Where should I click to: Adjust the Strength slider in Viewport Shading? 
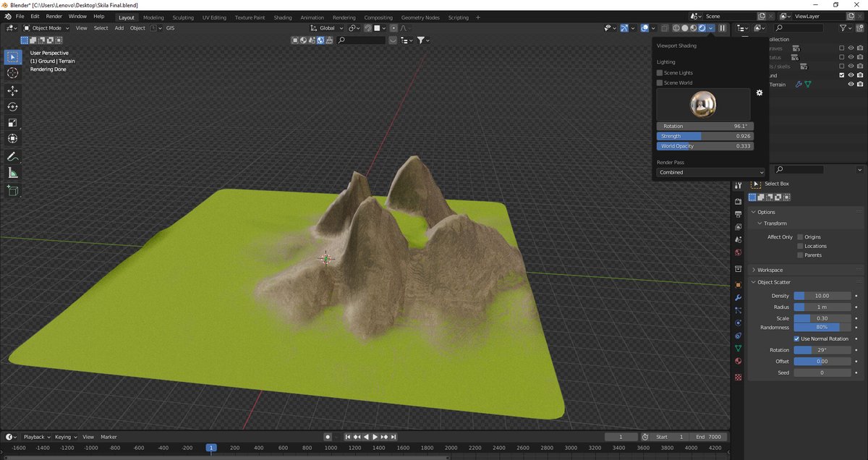tap(705, 136)
